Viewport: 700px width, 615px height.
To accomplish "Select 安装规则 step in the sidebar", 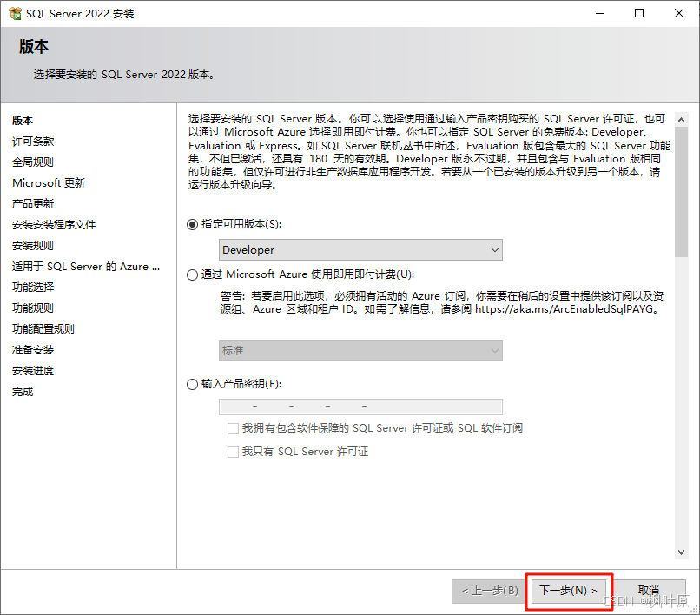I will pyautogui.click(x=33, y=246).
